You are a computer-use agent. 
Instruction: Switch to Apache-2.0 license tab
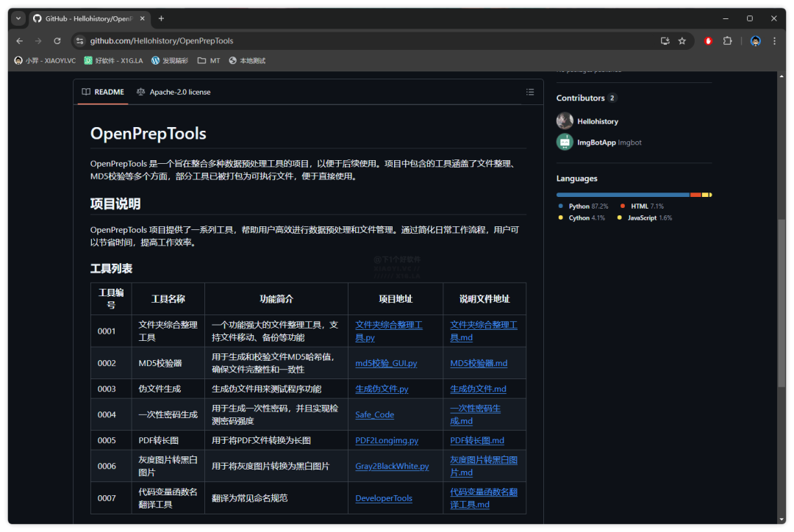tap(174, 92)
